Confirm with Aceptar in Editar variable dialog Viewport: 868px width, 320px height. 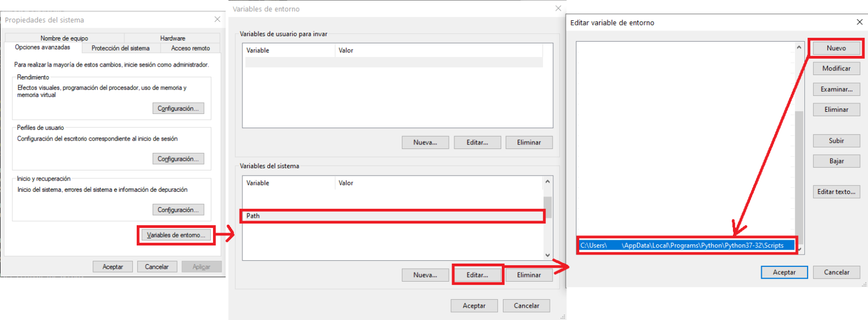[784, 272]
